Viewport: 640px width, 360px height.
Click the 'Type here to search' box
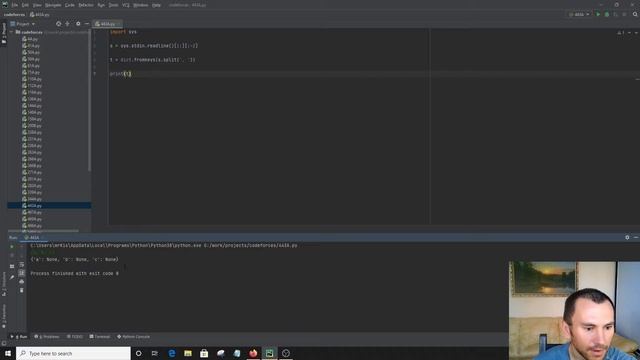click(x=73, y=353)
